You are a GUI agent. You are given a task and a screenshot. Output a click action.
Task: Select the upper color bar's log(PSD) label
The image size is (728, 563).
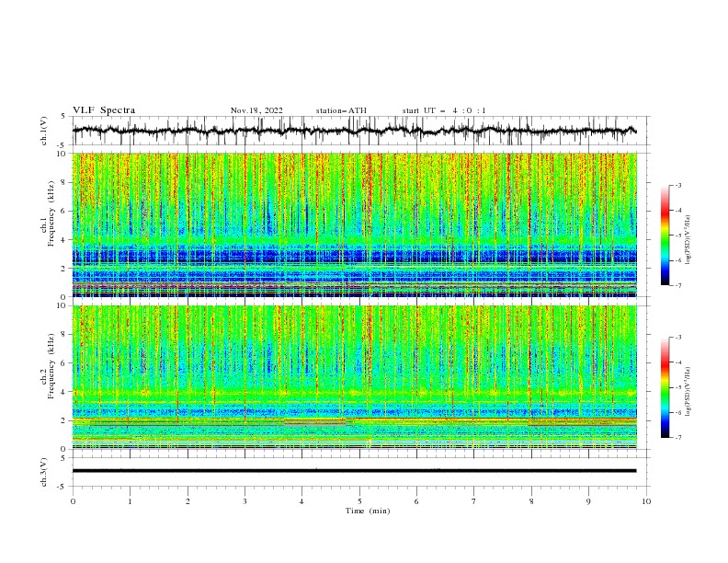tap(688, 240)
